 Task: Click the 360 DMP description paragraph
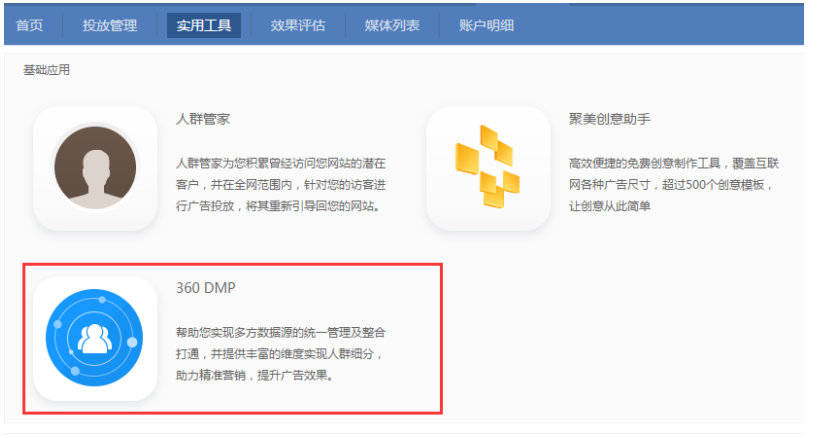coord(280,353)
